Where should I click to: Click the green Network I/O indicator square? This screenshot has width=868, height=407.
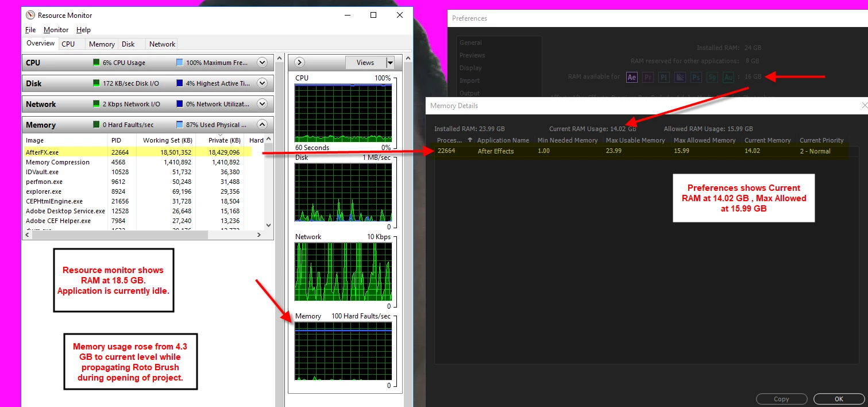[97, 104]
